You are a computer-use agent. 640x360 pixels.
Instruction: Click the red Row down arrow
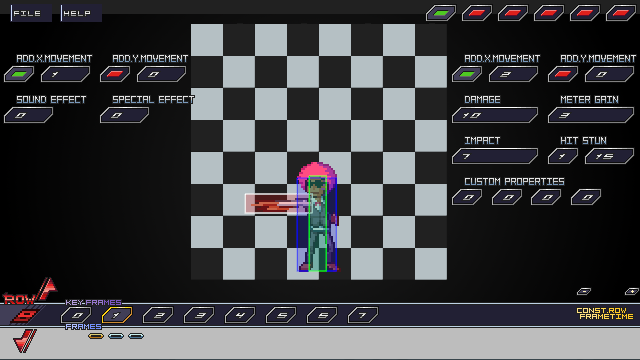tap(24, 341)
